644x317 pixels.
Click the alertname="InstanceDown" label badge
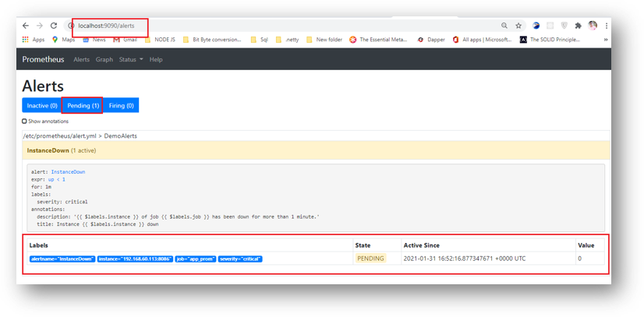[x=62, y=259]
